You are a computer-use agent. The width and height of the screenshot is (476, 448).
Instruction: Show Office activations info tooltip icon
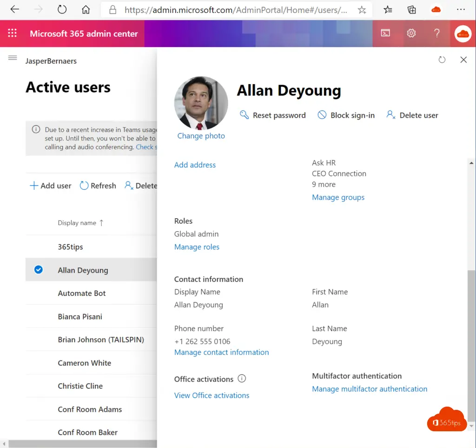tap(242, 379)
